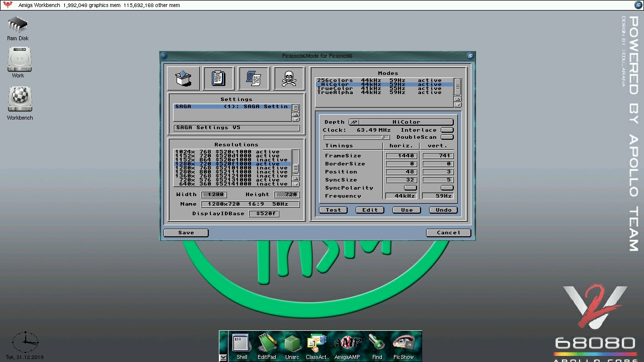Click the Vampire logo in the title bar

tap(8, 5)
